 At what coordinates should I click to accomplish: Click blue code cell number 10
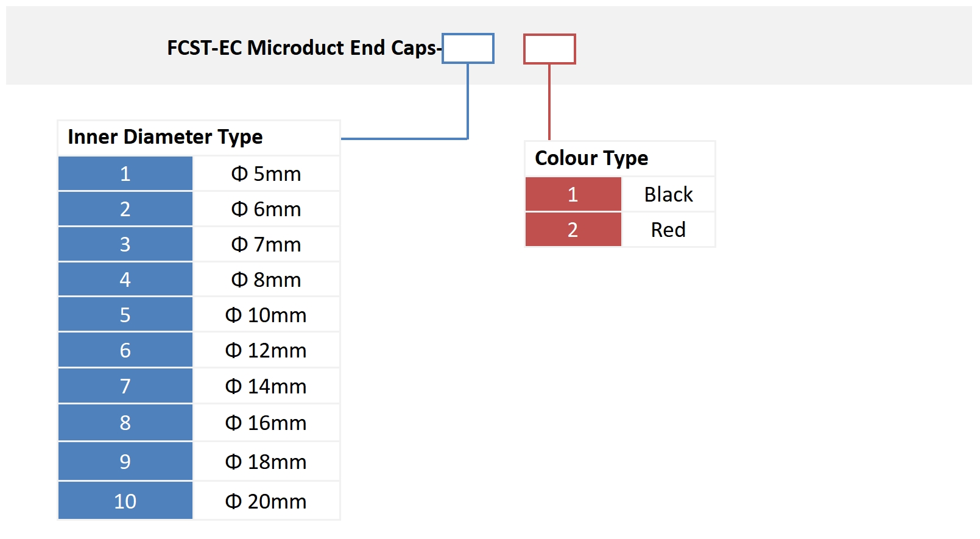click(x=125, y=501)
